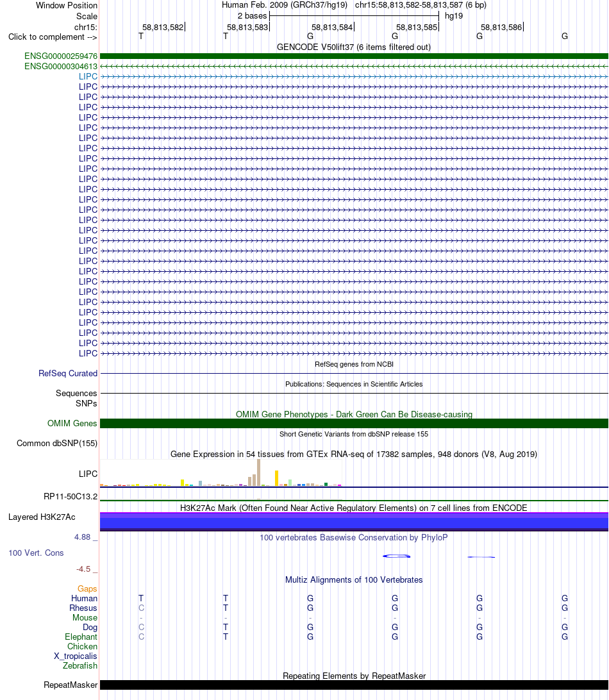
Task: Click the 'Rhesus' alignment row label
Action: [x=83, y=608]
